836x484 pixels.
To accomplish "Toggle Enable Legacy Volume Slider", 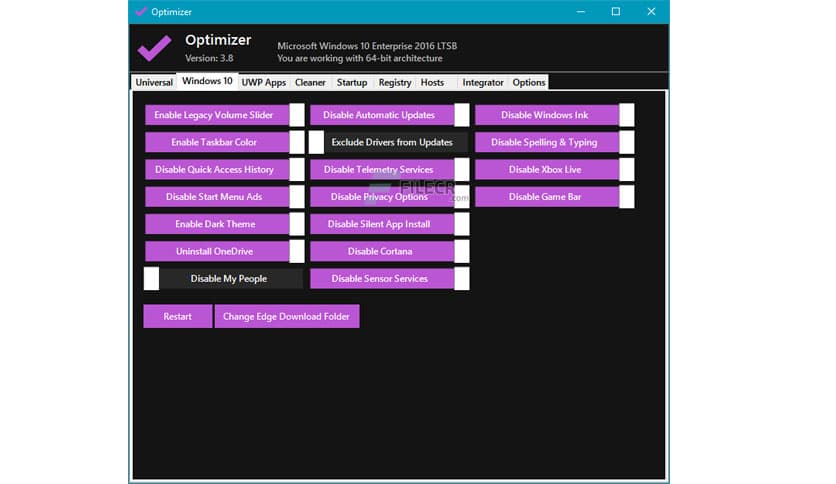I will (224, 115).
